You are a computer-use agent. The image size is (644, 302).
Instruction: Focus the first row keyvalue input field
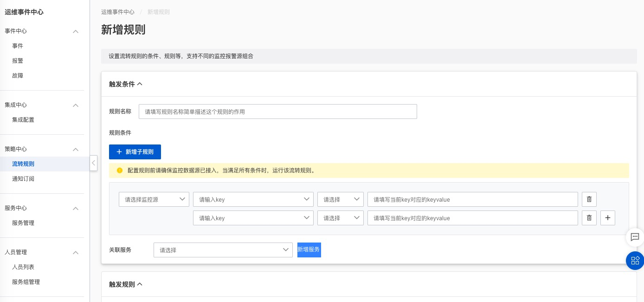[473, 199]
